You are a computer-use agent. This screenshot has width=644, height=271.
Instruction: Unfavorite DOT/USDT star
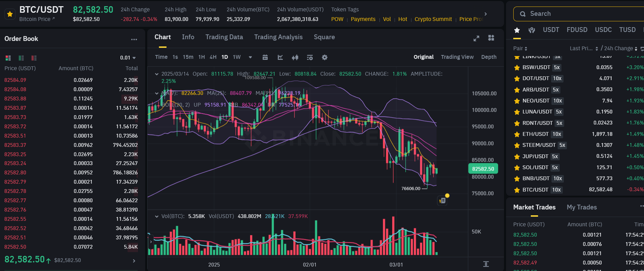[517, 79]
